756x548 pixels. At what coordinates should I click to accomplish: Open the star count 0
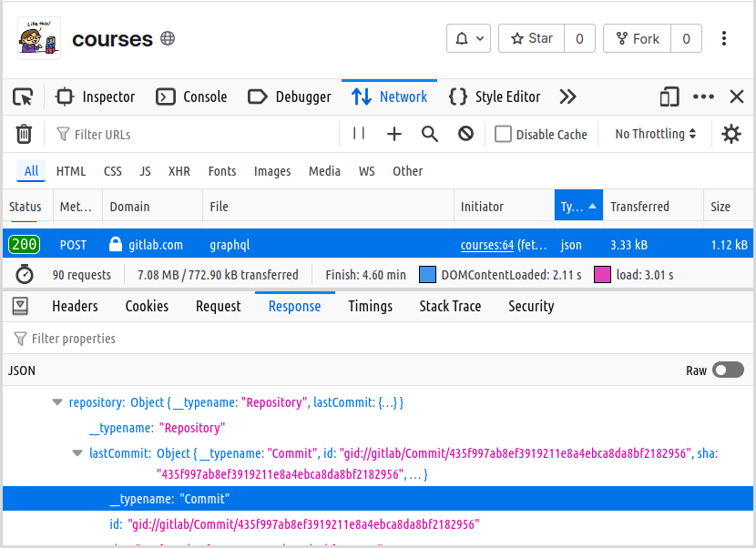click(579, 38)
